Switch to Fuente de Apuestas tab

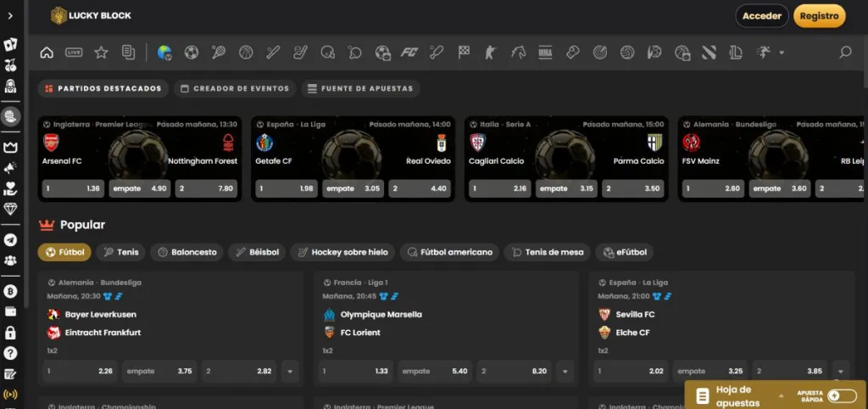[360, 88]
